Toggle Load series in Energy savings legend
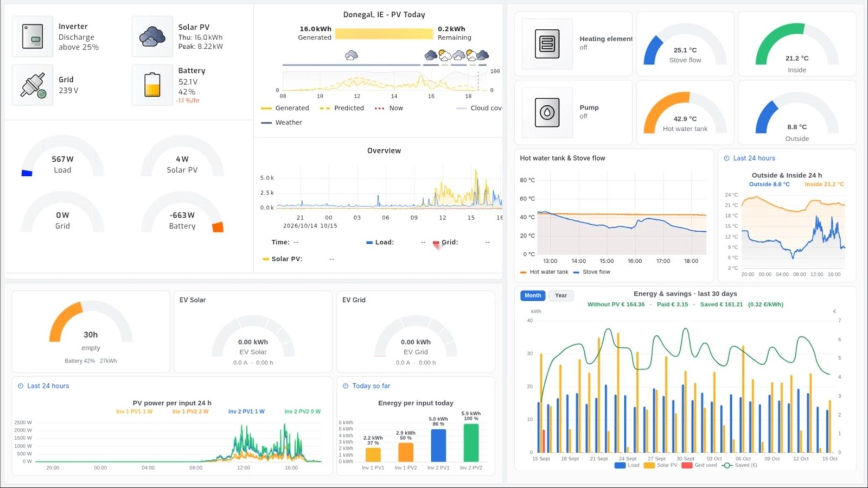868x488 pixels. click(628, 465)
